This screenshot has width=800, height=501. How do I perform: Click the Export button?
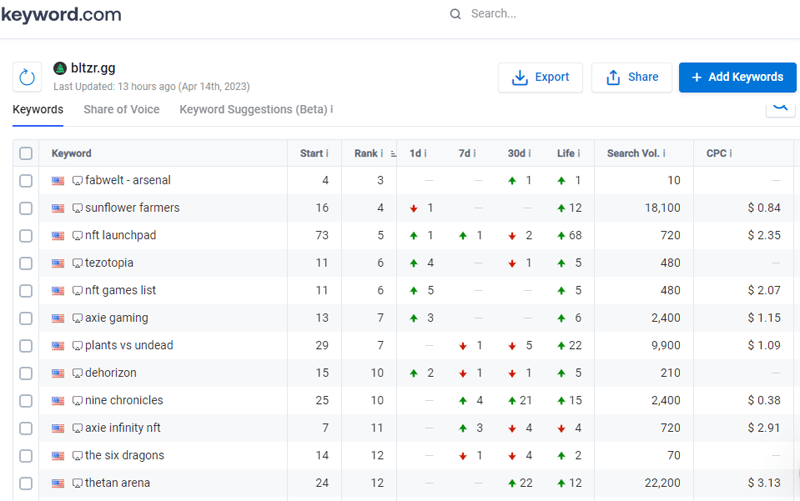[541, 77]
